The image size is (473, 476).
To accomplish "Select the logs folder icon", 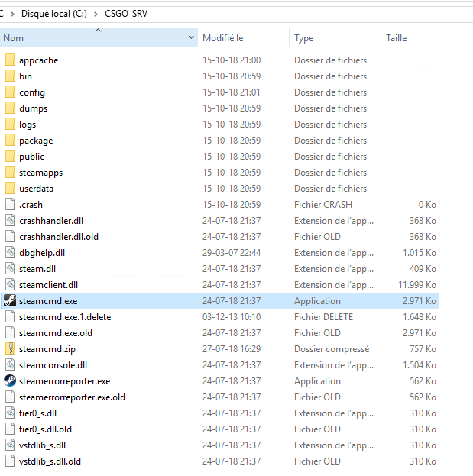I will [10, 125].
